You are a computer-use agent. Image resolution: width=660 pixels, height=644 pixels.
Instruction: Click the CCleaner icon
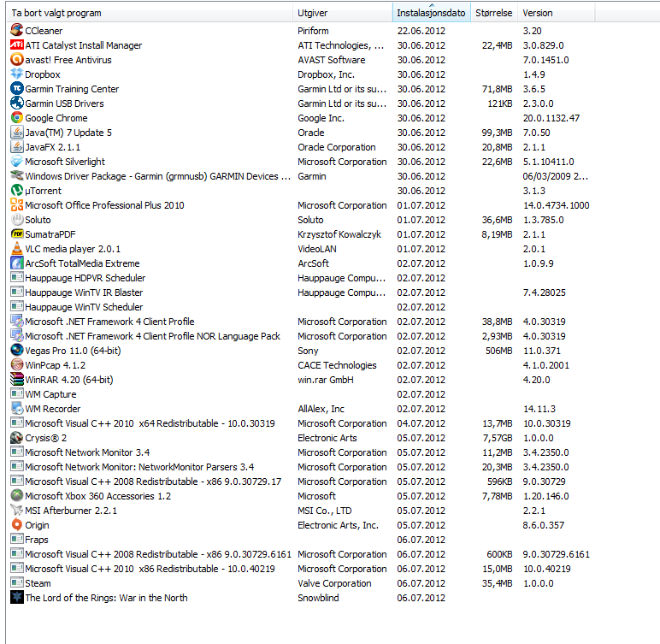click(x=17, y=30)
